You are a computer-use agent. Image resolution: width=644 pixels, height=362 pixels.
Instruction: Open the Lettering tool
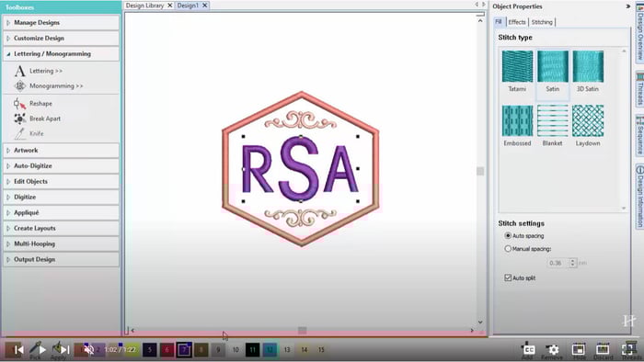pos(38,71)
